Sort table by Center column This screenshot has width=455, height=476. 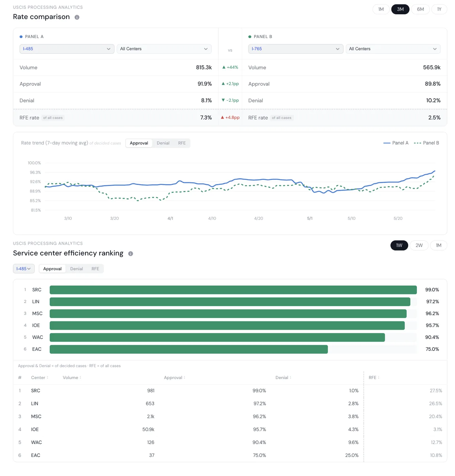coord(39,377)
